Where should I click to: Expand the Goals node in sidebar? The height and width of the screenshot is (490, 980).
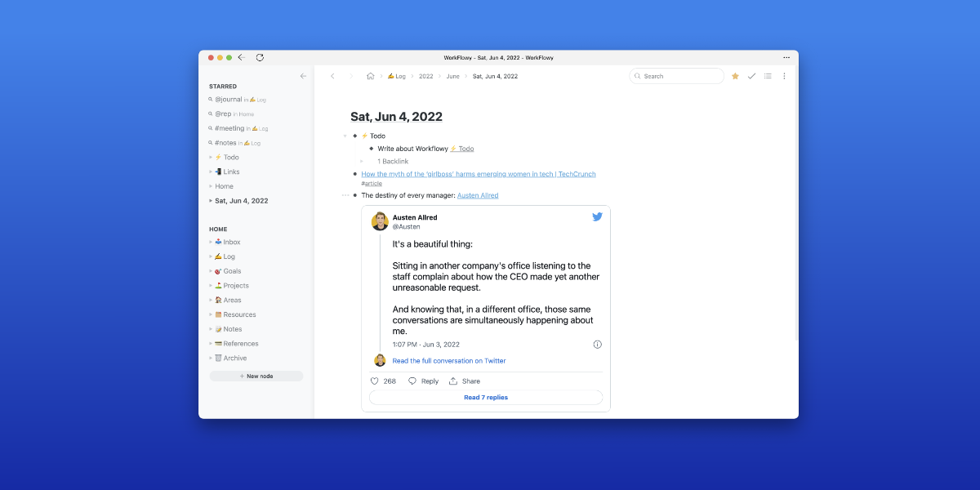211,271
